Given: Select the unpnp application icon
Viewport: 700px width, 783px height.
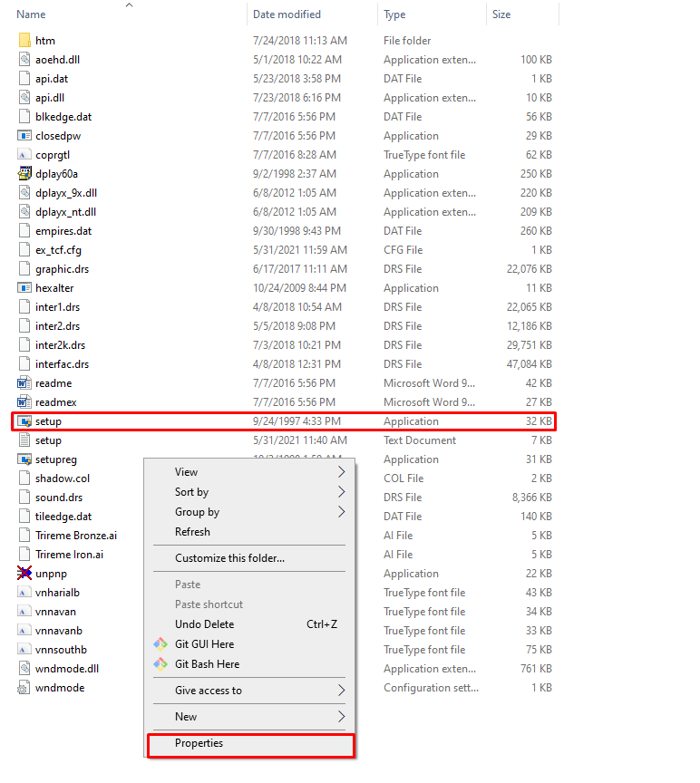Looking at the screenshot, I should point(24,574).
